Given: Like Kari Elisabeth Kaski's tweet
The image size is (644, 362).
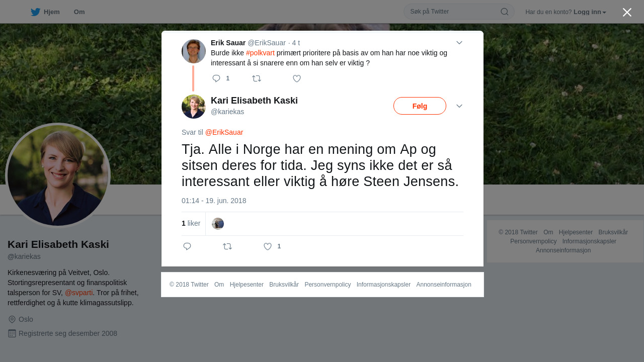Looking at the screenshot, I should 268,246.
